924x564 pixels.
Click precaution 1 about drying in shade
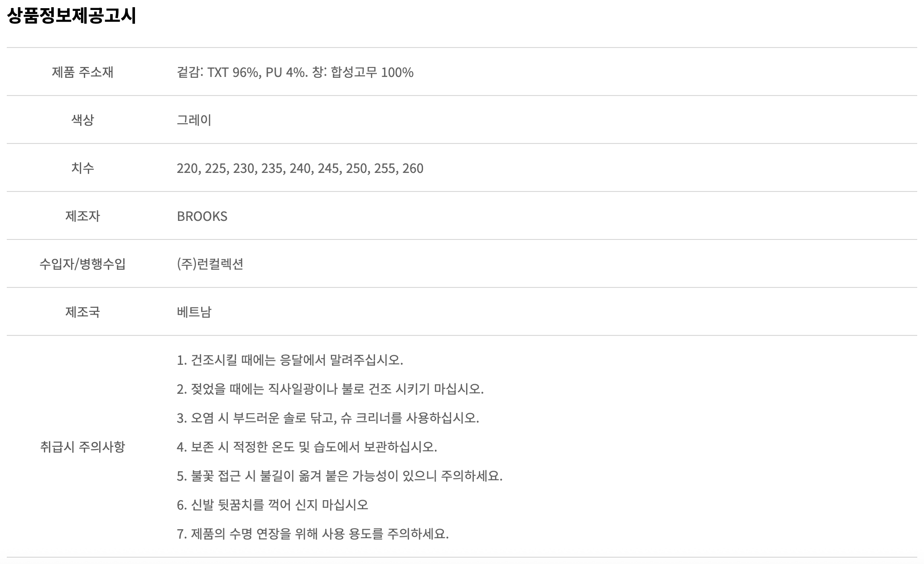(290, 360)
